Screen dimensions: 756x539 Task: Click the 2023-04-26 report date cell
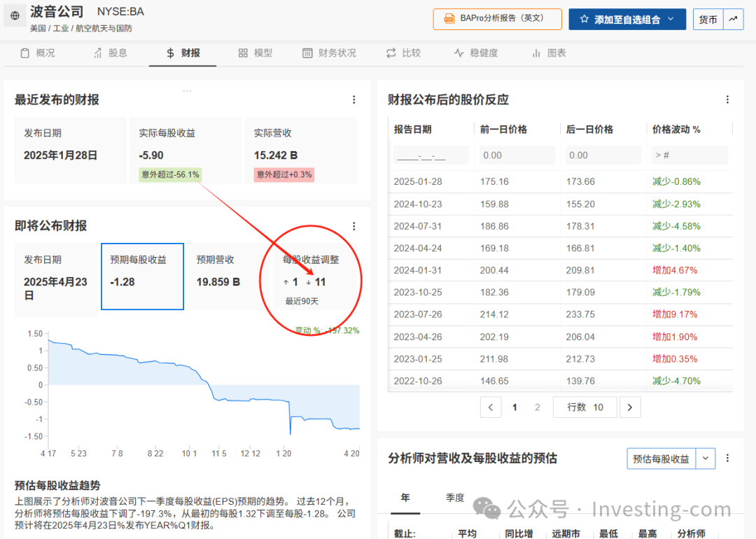pyautogui.click(x=417, y=337)
